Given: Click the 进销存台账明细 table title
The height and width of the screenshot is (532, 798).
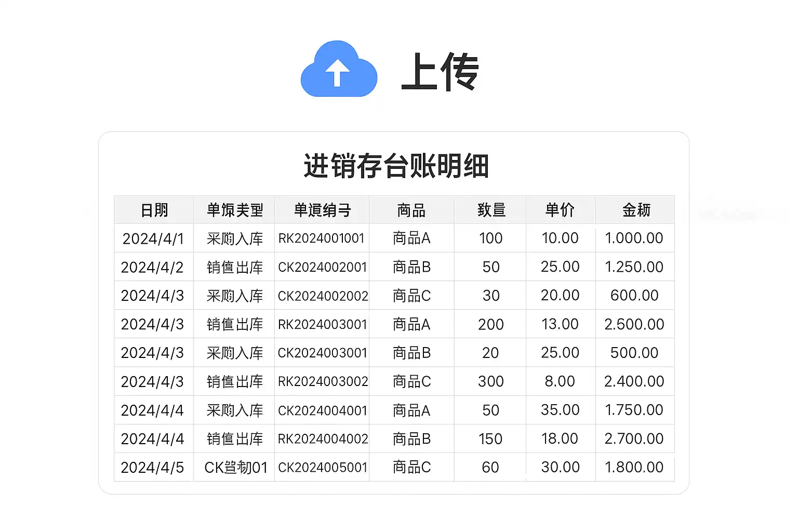Looking at the screenshot, I should [x=396, y=166].
